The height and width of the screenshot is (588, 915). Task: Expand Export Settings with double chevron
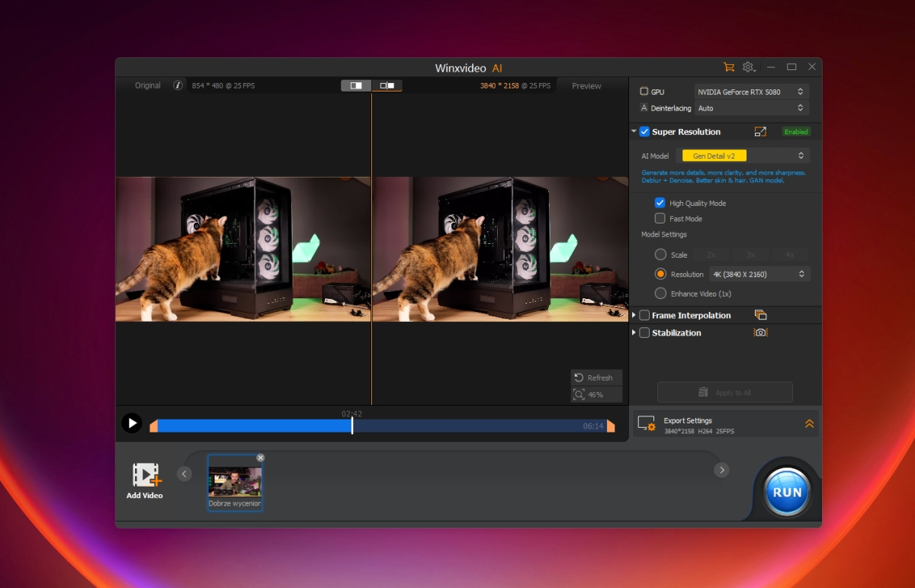point(809,424)
